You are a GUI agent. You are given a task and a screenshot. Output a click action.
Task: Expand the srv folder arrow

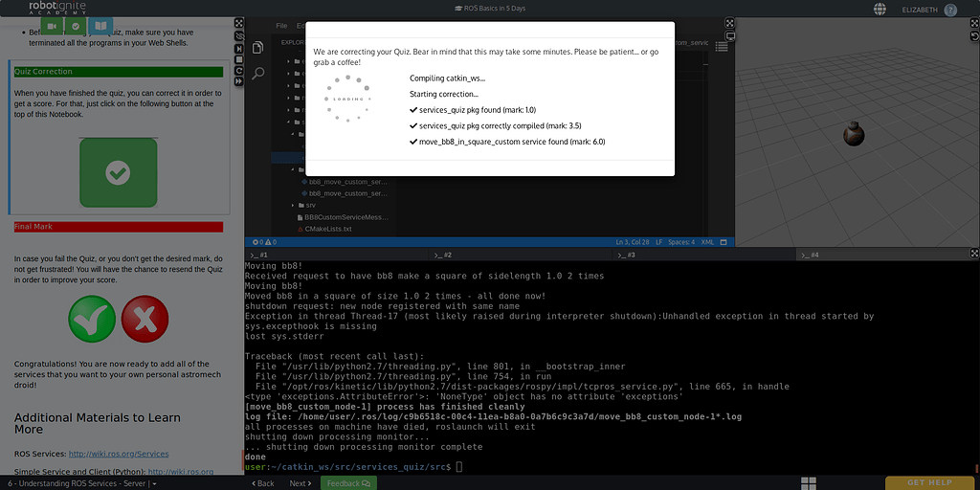click(x=293, y=205)
